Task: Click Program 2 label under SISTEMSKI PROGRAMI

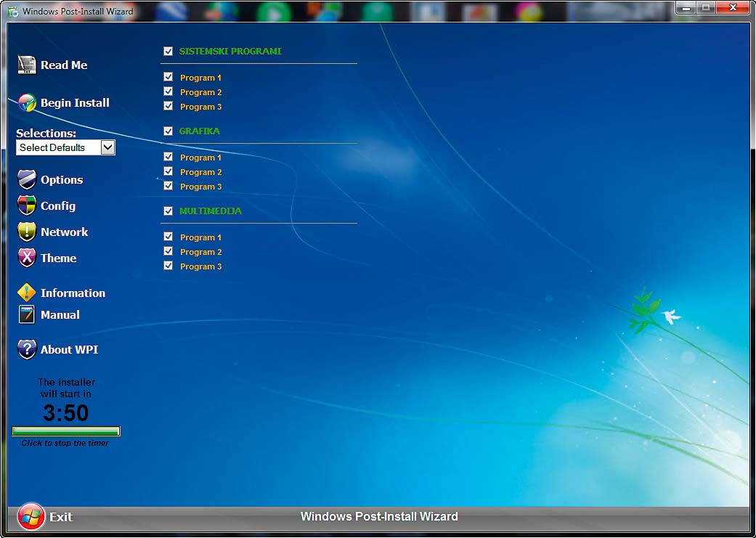Action: pos(200,92)
